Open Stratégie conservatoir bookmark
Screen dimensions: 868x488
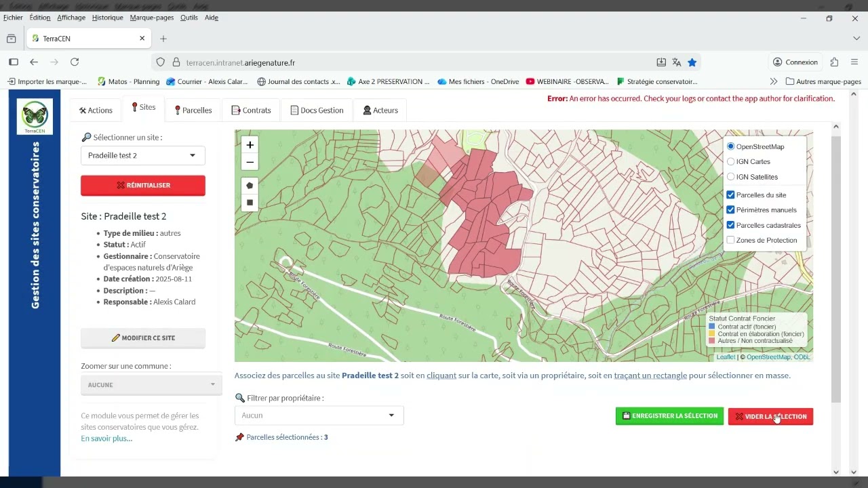pyautogui.click(x=657, y=81)
